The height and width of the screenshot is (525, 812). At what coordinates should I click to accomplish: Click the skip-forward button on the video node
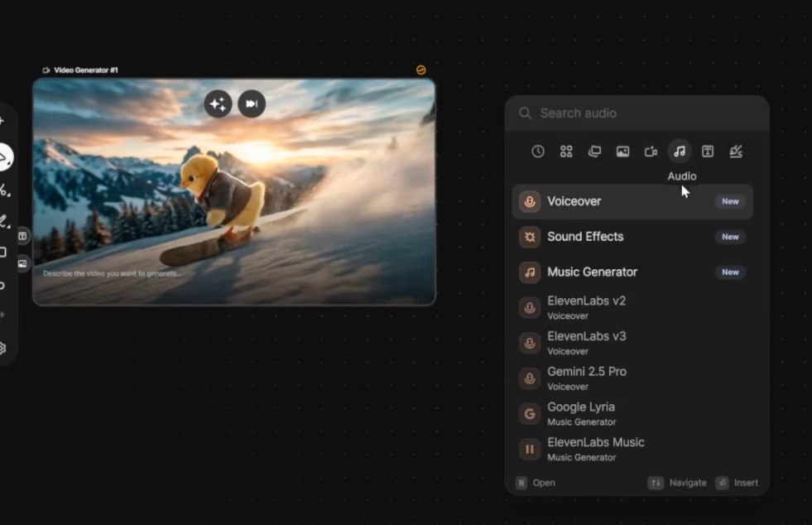[x=252, y=104]
